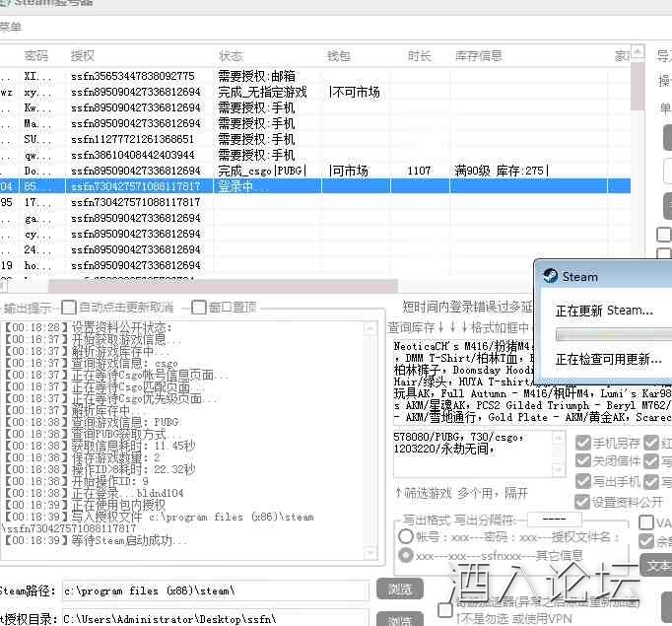
Task: Sort by the 钱包 column header
Action: pyautogui.click(x=339, y=56)
